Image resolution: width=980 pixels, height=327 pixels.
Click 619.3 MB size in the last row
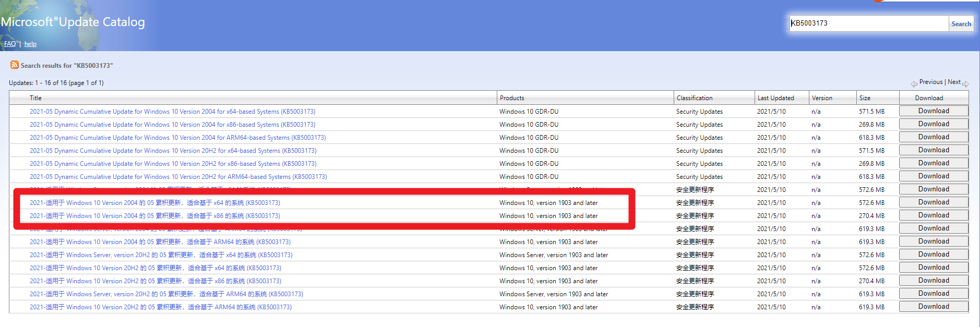click(x=871, y=307)
